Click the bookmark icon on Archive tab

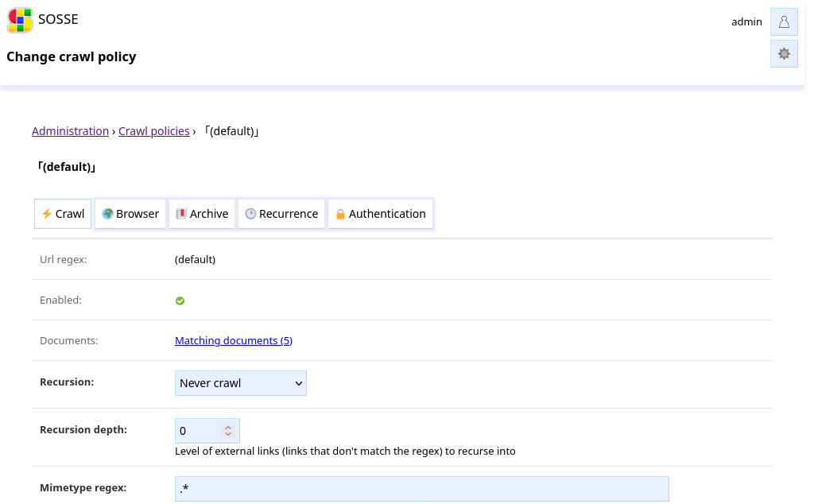click(181, 214)
